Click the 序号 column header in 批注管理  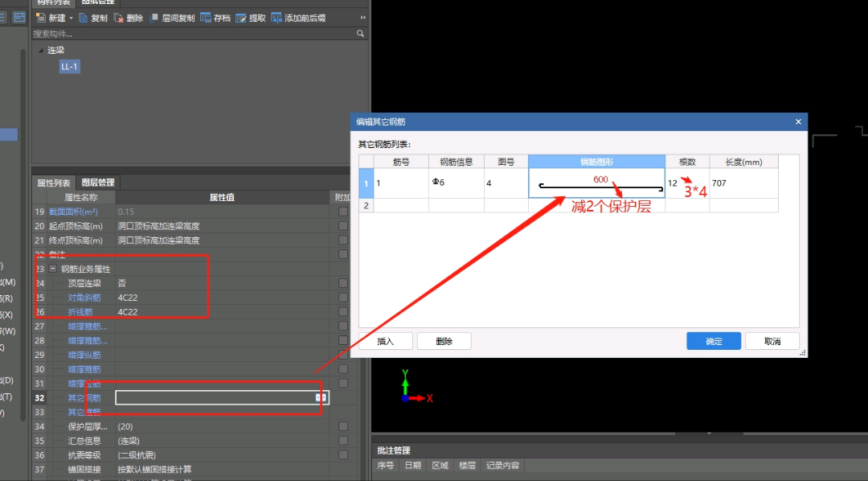[x=386, y=466]
